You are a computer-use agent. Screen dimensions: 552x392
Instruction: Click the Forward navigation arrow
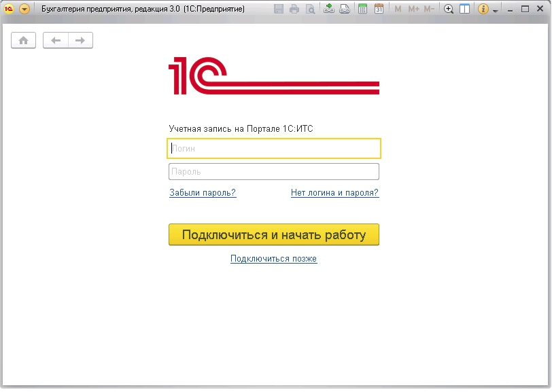click(80, 40)
